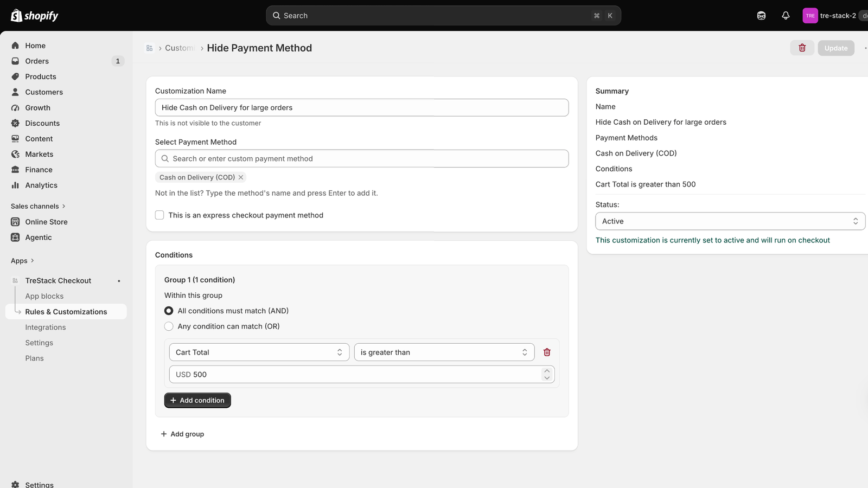Image resolution: width=868 pixels, height=488 pixels.
Task: Click the Customizations breadcrumb link
Action: [x=180, y=48]
